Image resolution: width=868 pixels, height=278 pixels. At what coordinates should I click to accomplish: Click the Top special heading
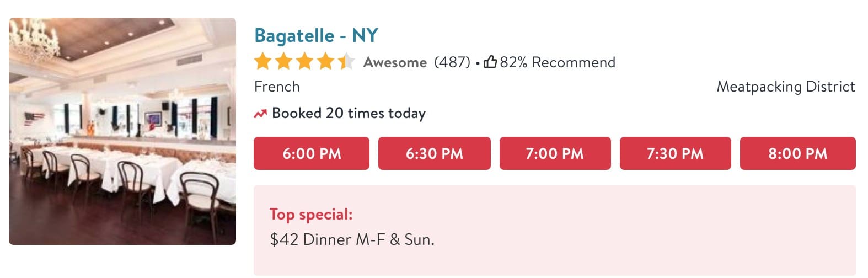(311, 214)
